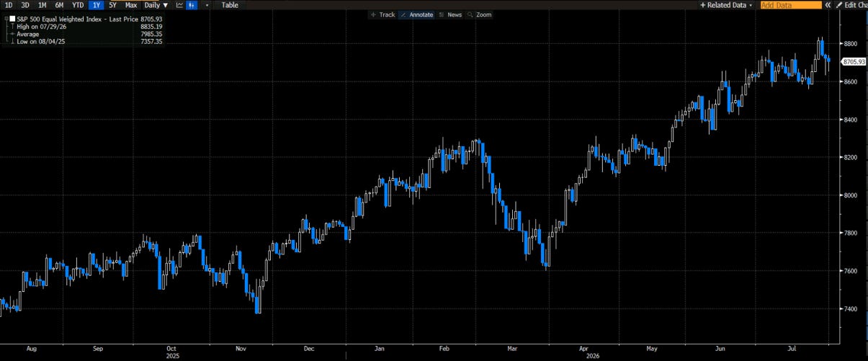
Task: Switch chart to 1M range
Action: pyautogui.click(x=42, y=5)
